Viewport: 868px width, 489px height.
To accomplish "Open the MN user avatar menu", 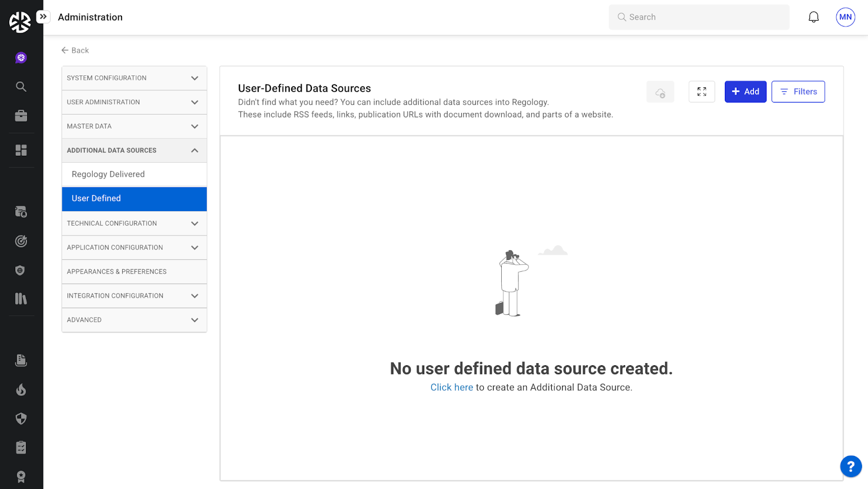I will [x=845, y=17].
